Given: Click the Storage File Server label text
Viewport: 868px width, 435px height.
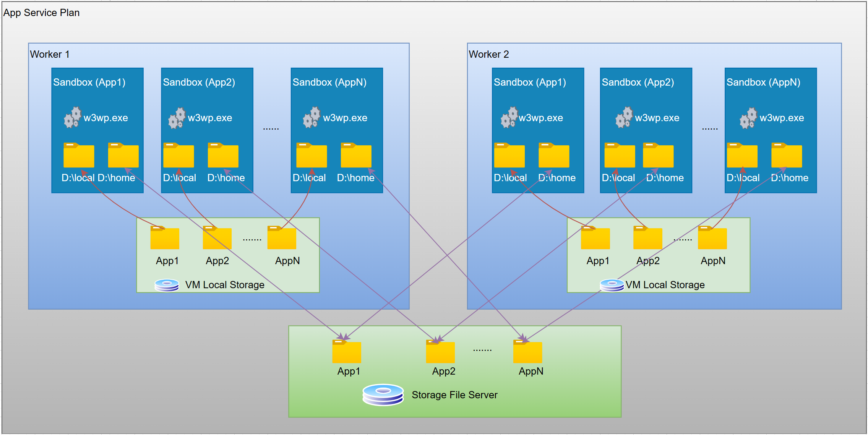Looking at the screenshot, I should point(454,394).
